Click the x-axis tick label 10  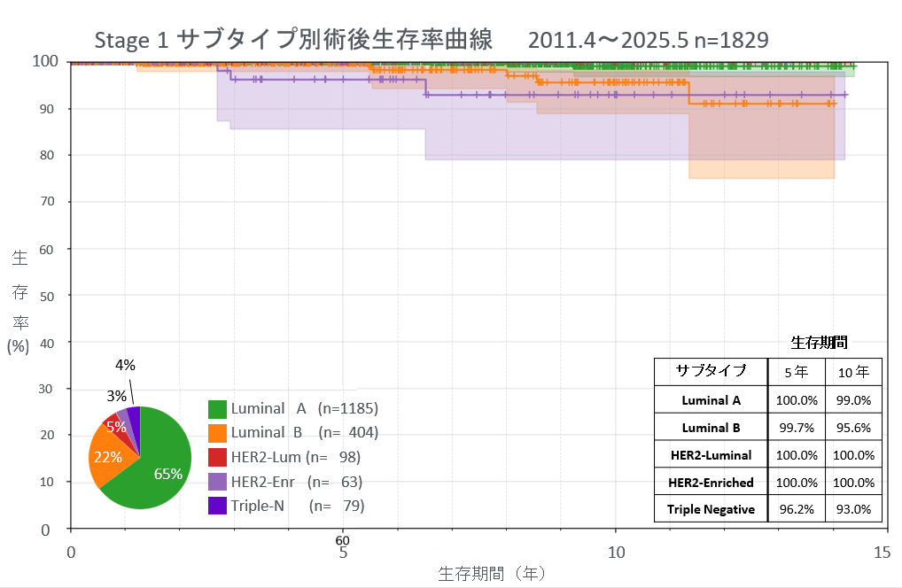pyautogui.click(x=616, y=553)
